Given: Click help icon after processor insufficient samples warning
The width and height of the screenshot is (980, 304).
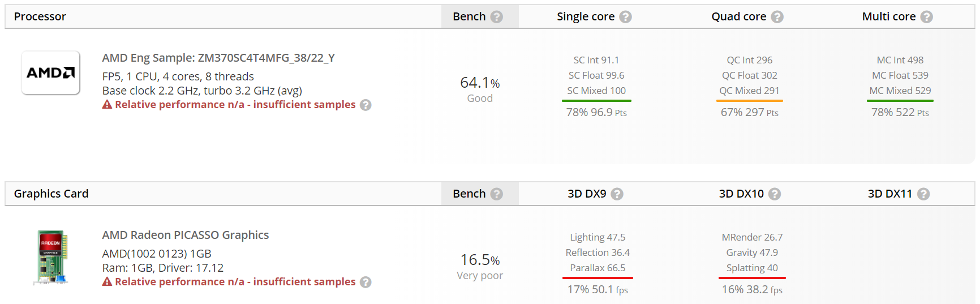Looking at the screenshot, I should [x=366, y=105].
